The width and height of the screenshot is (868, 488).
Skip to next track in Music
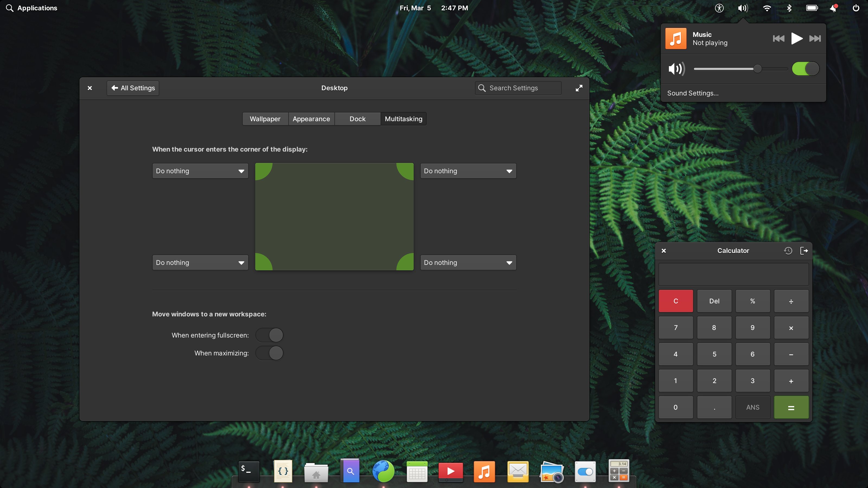click(x=815, y=38)
